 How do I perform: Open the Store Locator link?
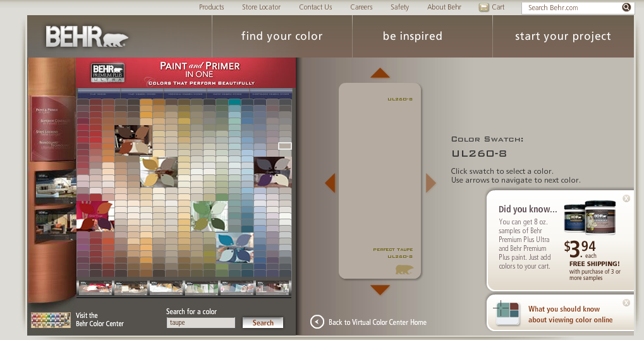point(261,7)
